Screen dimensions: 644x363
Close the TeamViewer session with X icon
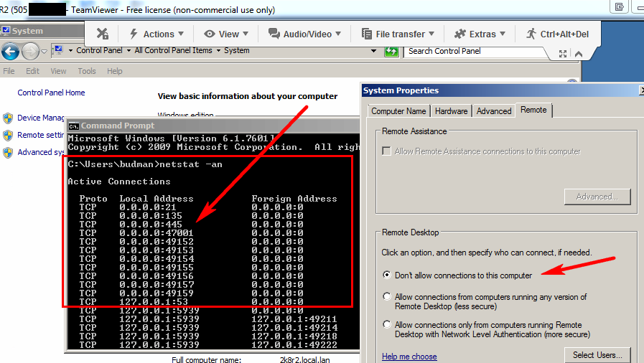click(102, 34)
